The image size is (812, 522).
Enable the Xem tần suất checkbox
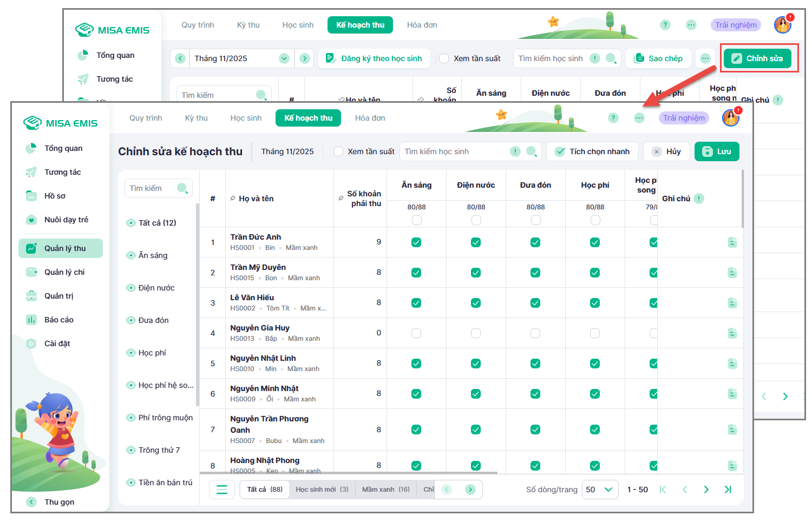338,151
